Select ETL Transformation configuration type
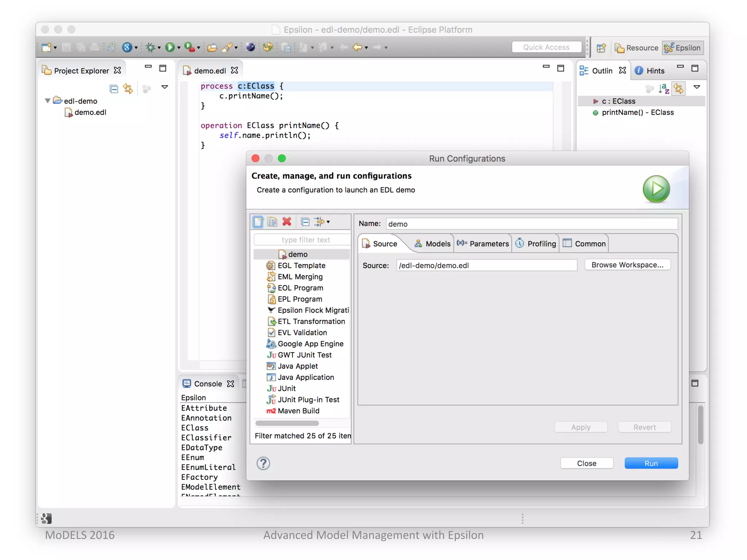747x560 pixels. tap(306, 321)
